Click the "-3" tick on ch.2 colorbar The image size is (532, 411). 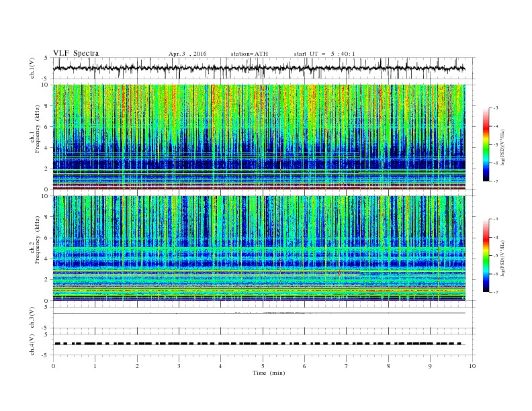(496, 219)
